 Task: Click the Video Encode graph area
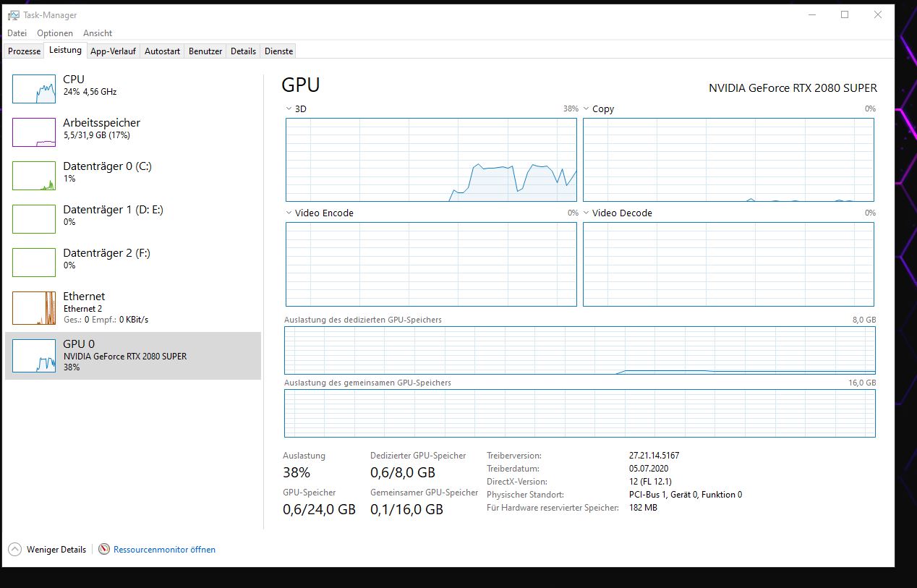click(x=431, y=264)
